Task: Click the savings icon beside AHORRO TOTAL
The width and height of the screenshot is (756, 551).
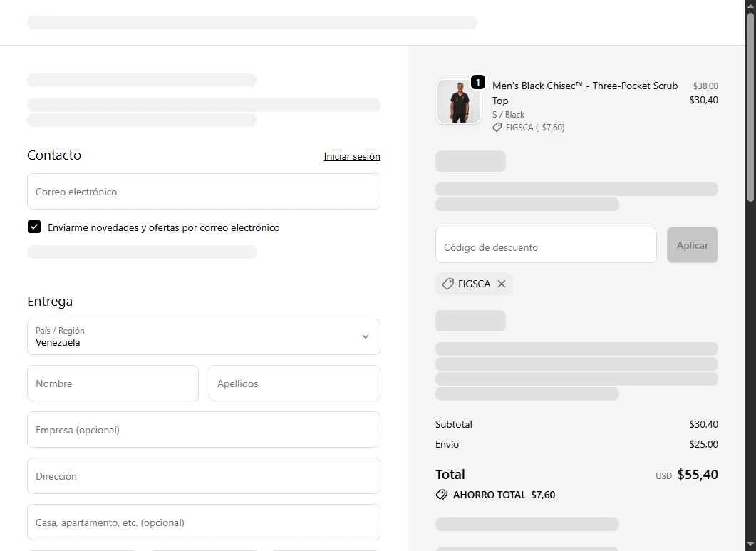Action: [x=442, y=495]
